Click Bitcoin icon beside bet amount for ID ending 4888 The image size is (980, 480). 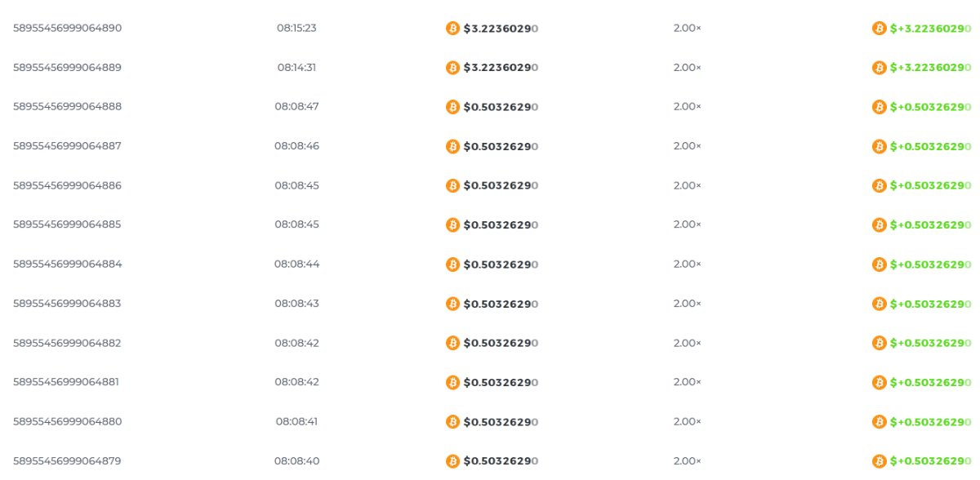452,107
